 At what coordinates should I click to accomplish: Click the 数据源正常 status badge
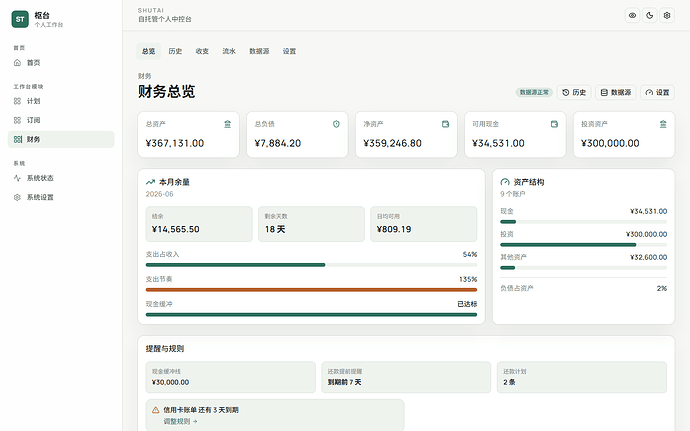tap(534, 92)
